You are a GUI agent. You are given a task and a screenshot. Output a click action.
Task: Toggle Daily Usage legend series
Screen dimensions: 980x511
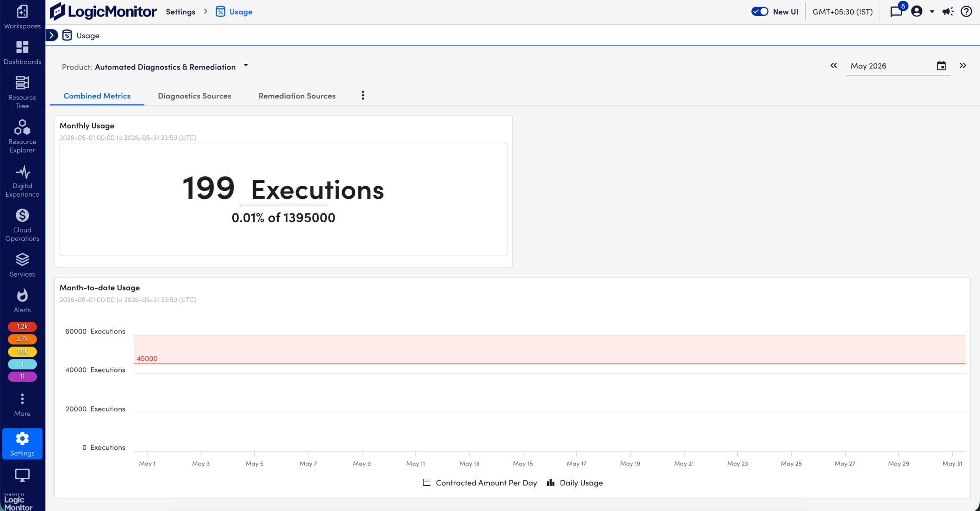[575, 483]
